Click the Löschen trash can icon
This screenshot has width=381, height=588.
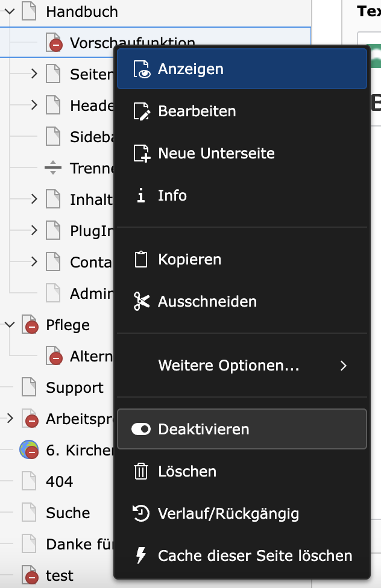click(x=141, y=471)
